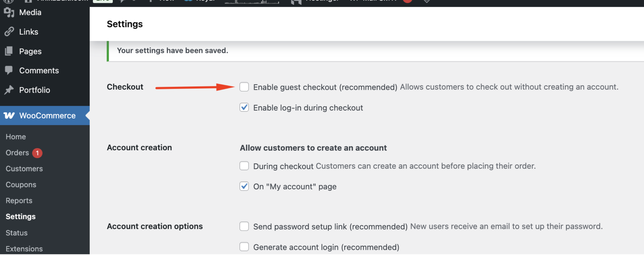Enable Send password setup link checkbox
This screenshot has width=644, height=255.
244,226
